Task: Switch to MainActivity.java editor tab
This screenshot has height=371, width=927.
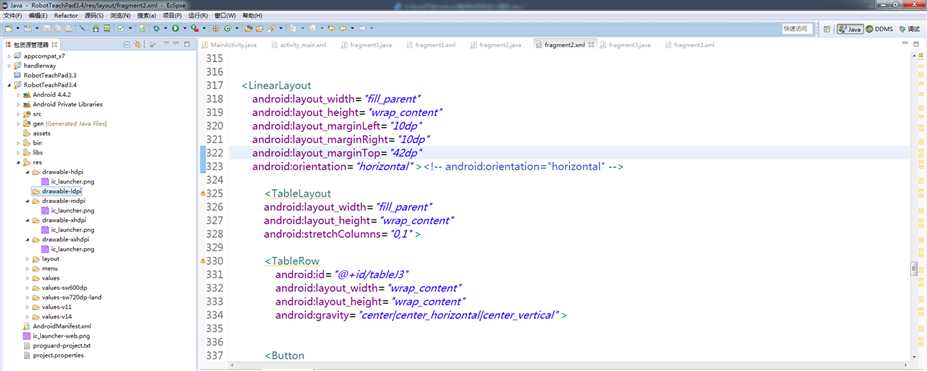Action: pos(229,45)
